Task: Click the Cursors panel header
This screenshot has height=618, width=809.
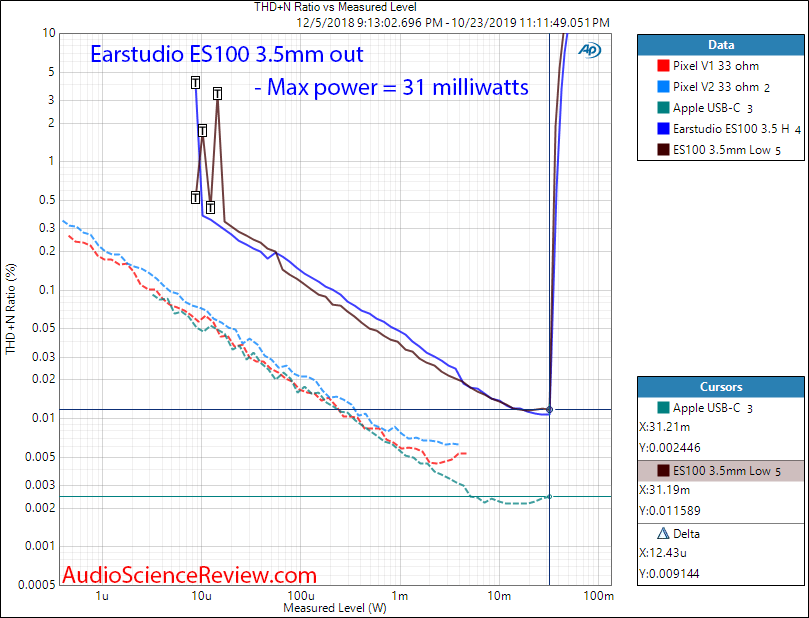Action: 721,387
